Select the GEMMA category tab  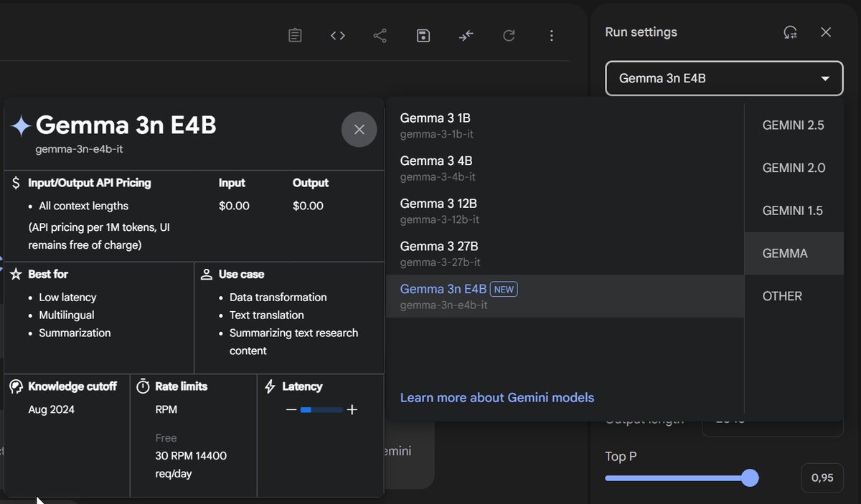(x=794, y=253)
